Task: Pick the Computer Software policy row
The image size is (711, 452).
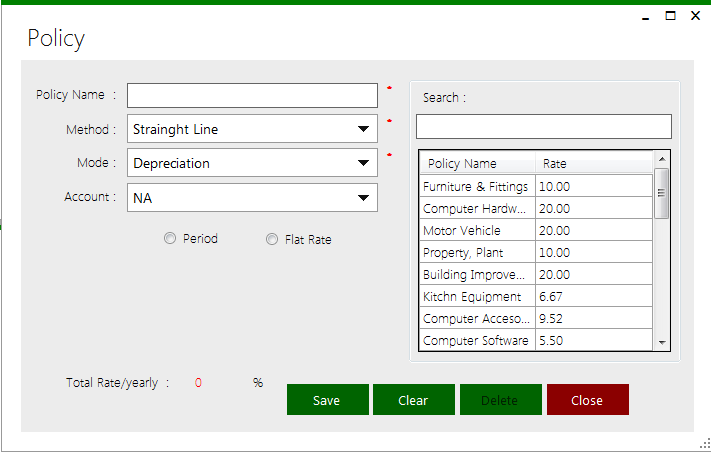Action: pos(477,340)
